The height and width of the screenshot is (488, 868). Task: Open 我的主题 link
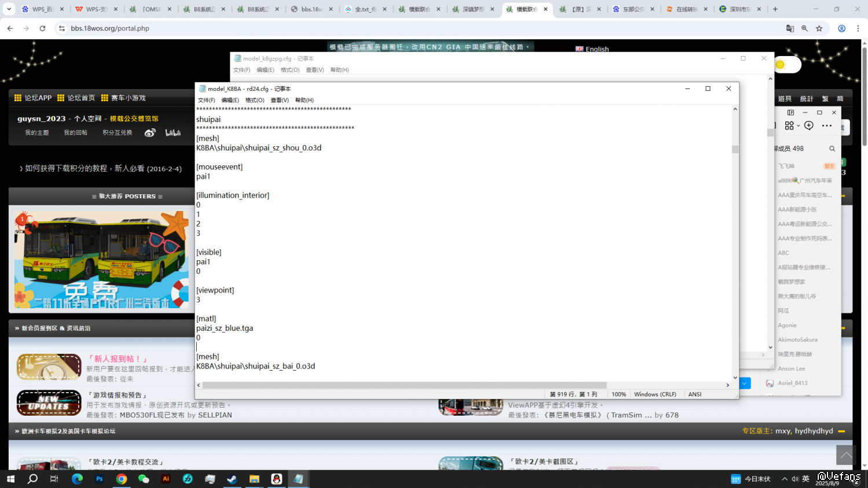tap(37, 133)
